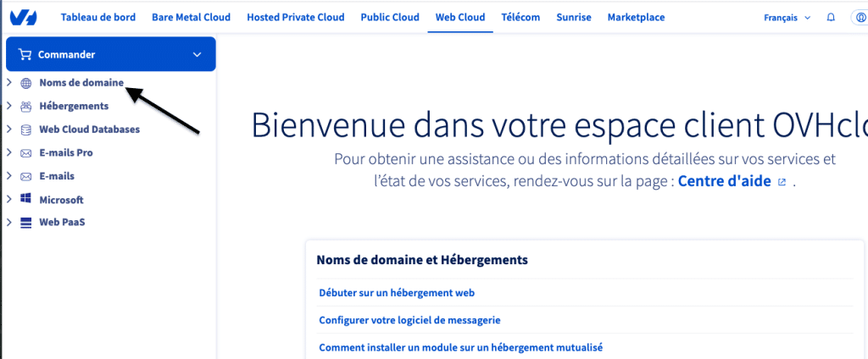Go to the Public Cloud tab
Viewport: 868px width, 359px height.
(389, 17)
